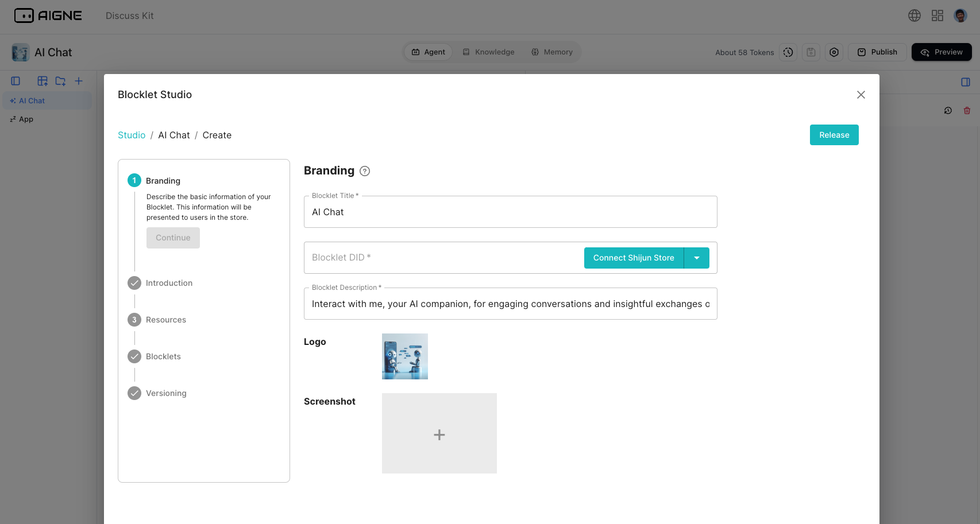Image resolution: width=980 pixels, height=524 pixels.
Task: Add a new agent with the plus icon
Action: point(79,81)
